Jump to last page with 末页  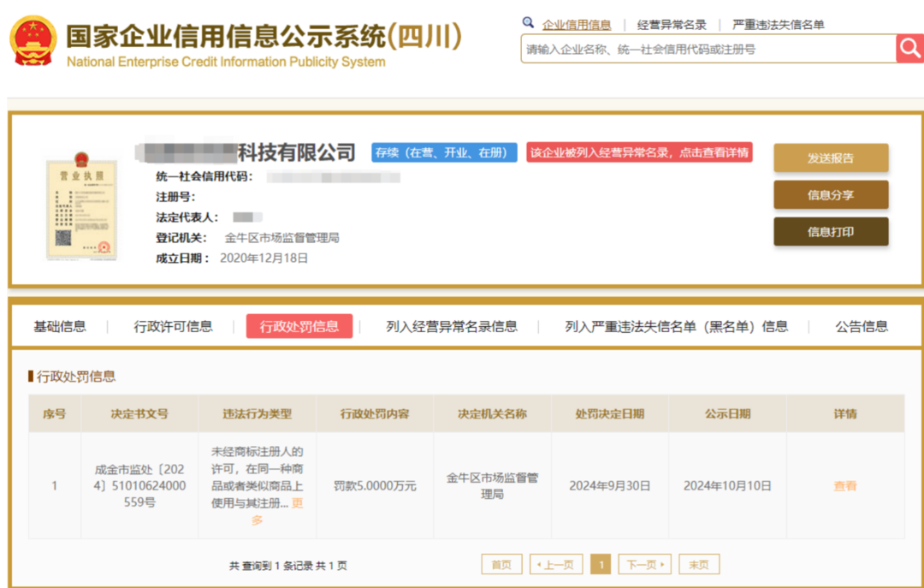pos(699,565)
